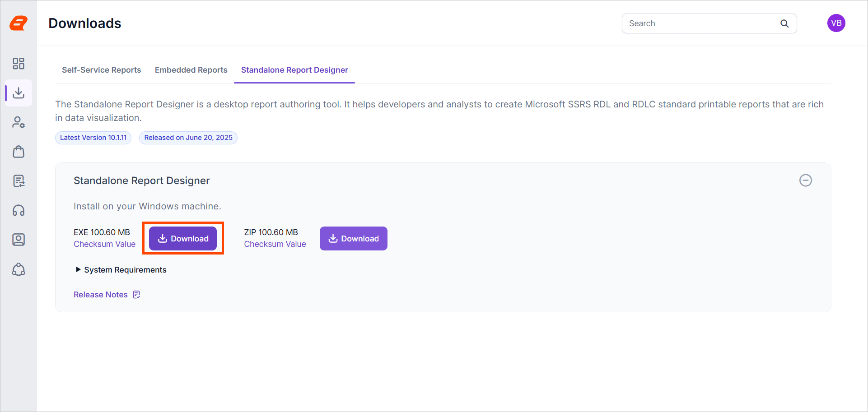Collapse the Standalone Report Designer card

pyautogui.click(x=805, y=181)
